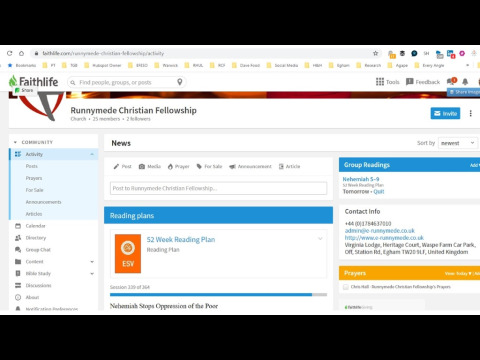Screen dimensions: 480x360
Task: Open messages icon with red badge
Action: click(452, 81)
